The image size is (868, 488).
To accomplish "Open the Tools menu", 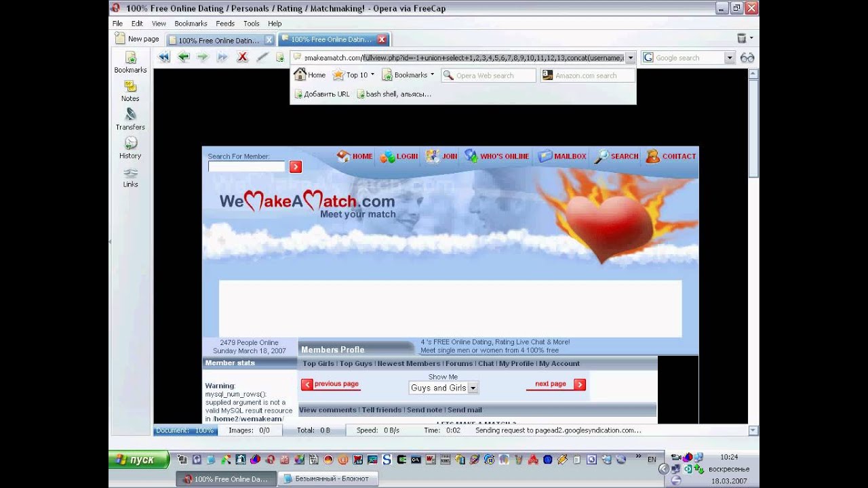I will [251, 23].
